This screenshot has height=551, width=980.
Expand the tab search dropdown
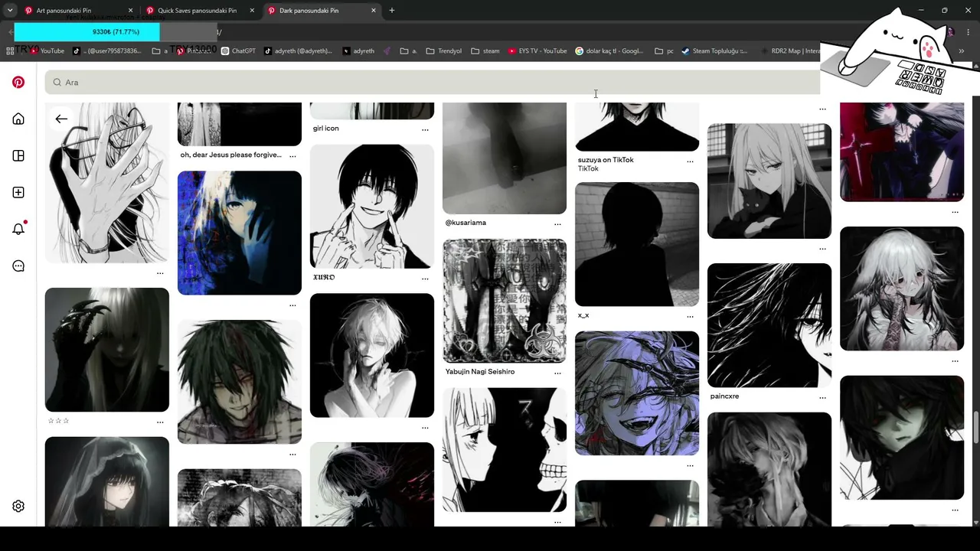coord(10,11)
